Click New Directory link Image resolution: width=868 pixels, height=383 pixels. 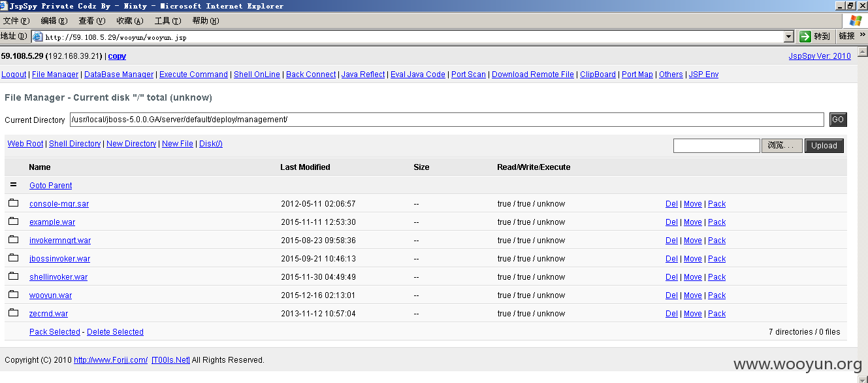[x=131, y=144]
